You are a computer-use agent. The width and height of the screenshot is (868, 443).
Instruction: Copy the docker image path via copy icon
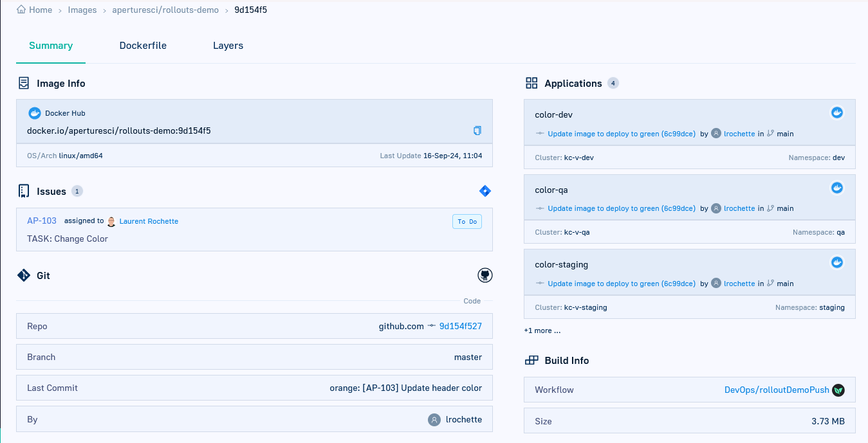(x=477, y=131)
